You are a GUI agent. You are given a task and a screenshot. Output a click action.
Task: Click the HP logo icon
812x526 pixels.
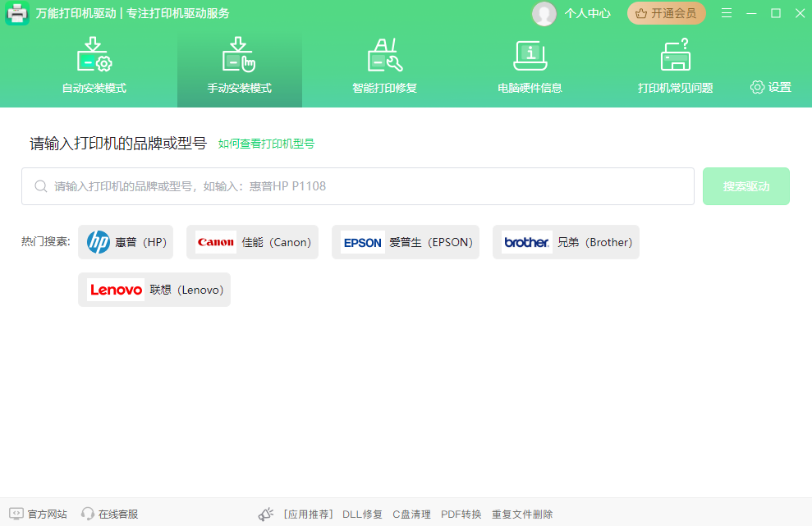(99, 242)
